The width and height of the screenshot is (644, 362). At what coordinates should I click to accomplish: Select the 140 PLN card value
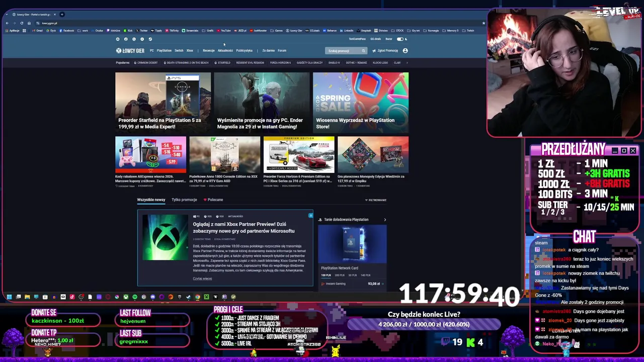[x=365, y=275]
